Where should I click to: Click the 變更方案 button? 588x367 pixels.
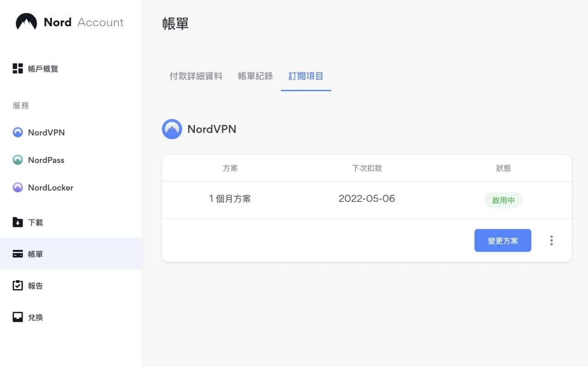click(503, 241)
